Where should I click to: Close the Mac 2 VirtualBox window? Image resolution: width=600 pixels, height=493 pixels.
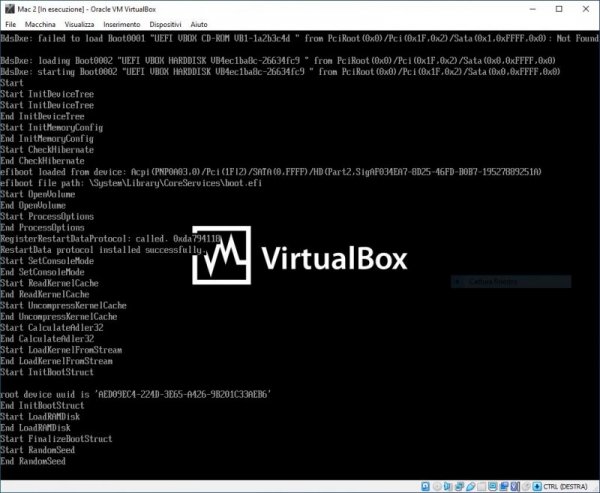(586, 9)
